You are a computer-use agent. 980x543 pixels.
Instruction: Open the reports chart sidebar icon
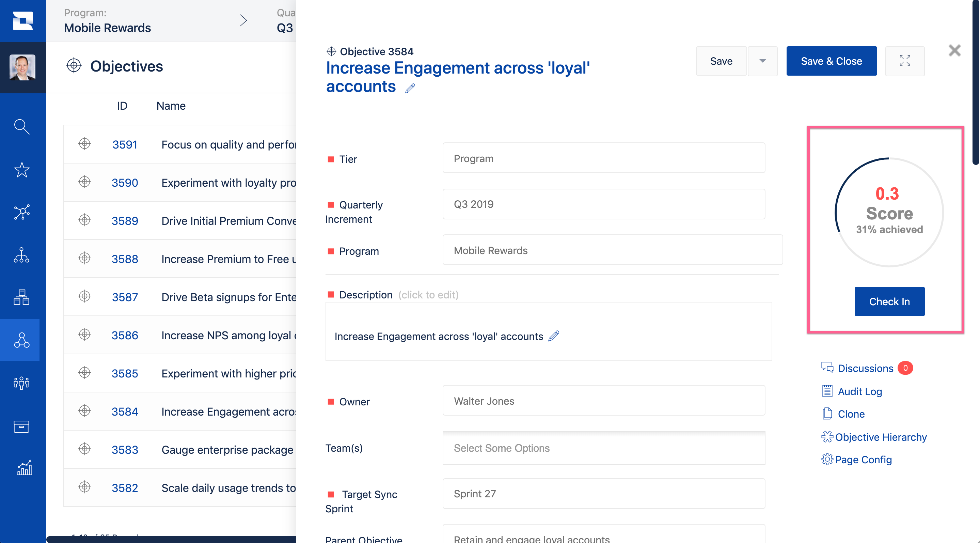pyautogui.click(x=25, y=468)
